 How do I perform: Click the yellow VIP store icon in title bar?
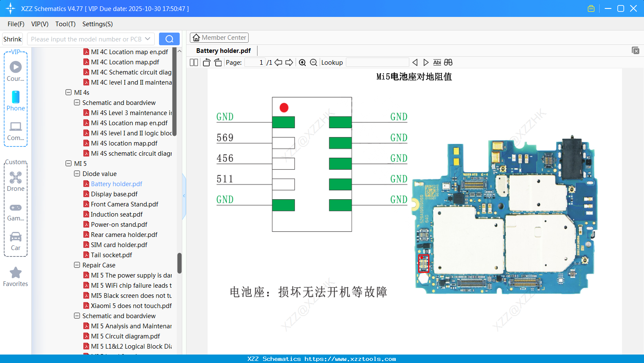tap(591, 8)
